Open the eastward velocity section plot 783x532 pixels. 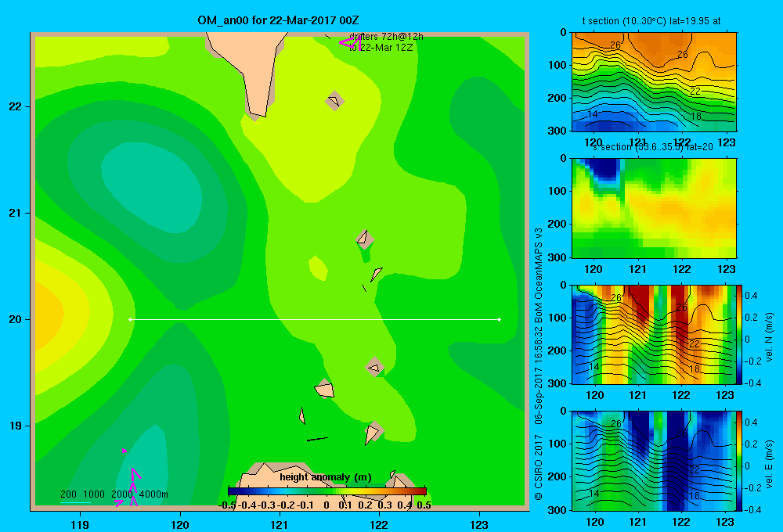tap(654, 461)
